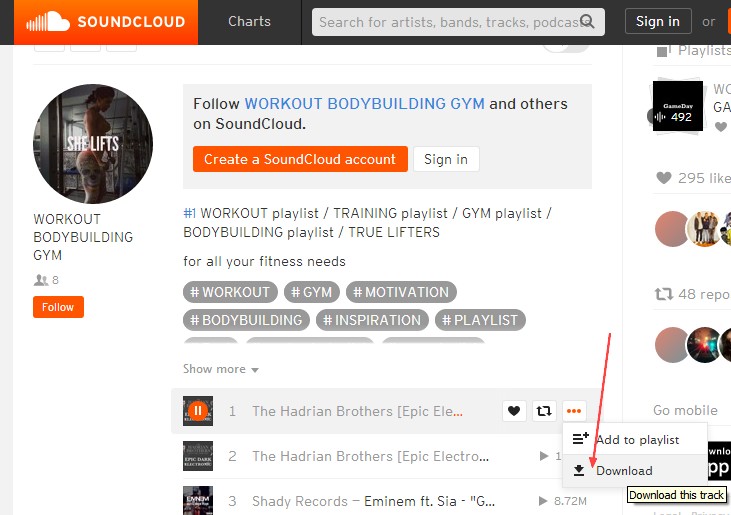Image resolution: width=731 pixels, height=515 pixels.
Task: Repost the first Hadrian Brothers track
Action: tap(544, 411)
